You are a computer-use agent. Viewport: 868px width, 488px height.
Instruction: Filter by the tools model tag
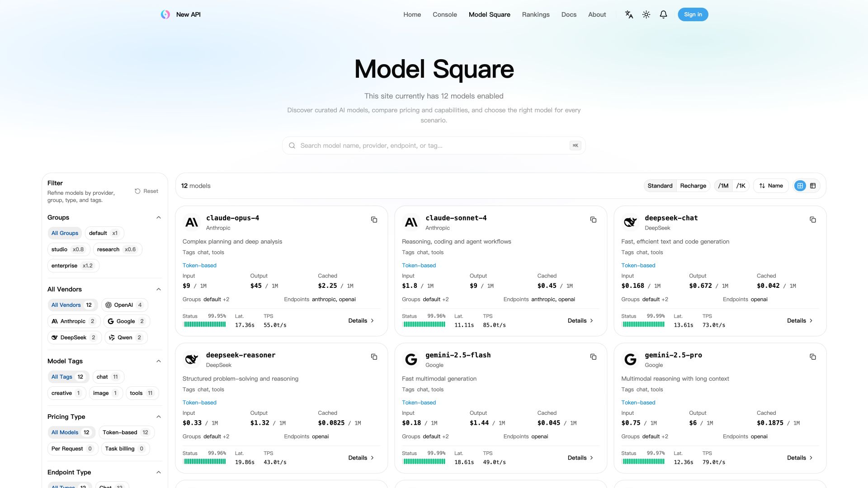tap(142, 393)
